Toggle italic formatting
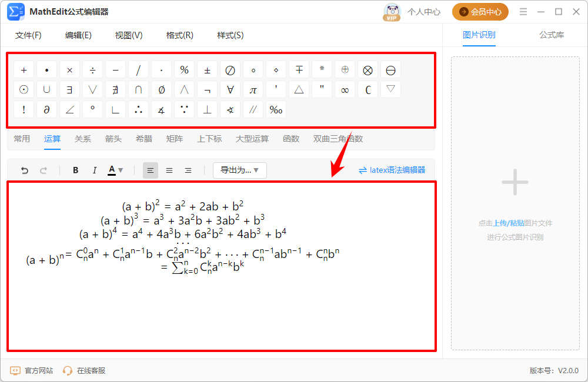The height and width of the screenshot is (382, 588). (x=95, y=170)
